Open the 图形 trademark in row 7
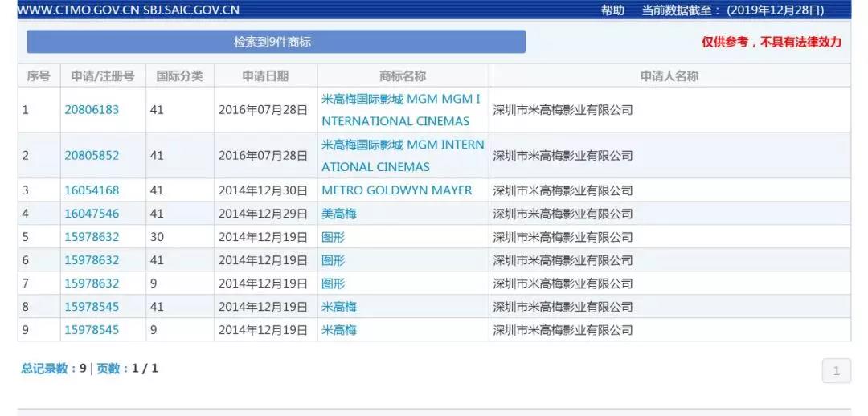Viewport: 868px width, 416px height. (x=334, y=283)
